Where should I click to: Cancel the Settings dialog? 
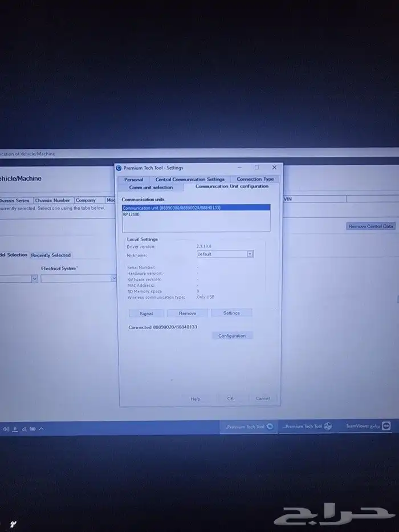point(263,399)
